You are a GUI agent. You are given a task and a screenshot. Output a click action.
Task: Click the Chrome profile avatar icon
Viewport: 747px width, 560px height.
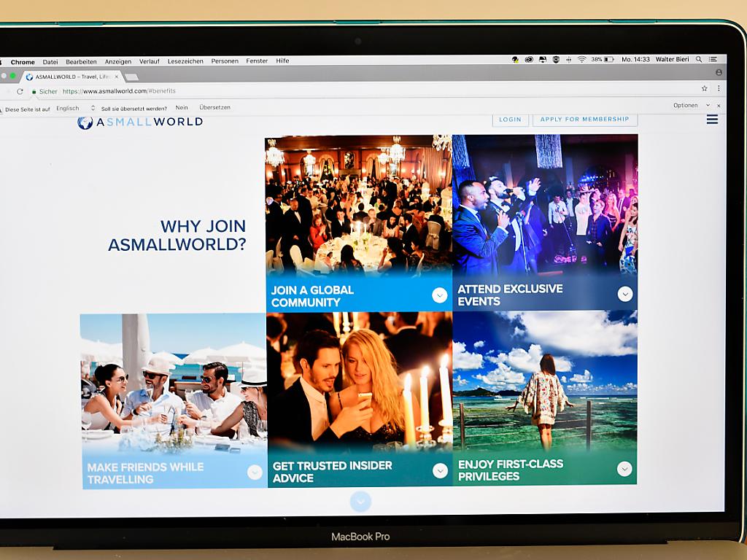(719, 73)
